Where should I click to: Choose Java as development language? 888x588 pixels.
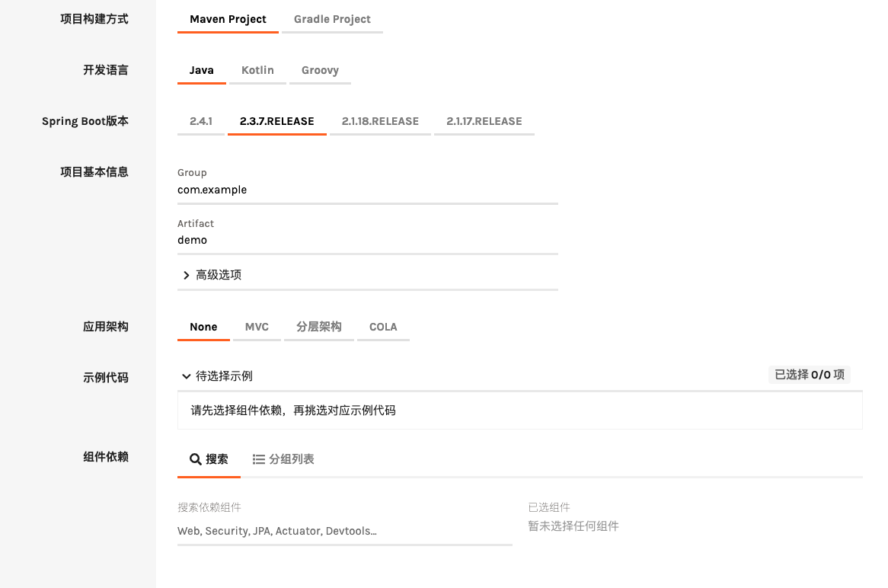tap(202, 70)
